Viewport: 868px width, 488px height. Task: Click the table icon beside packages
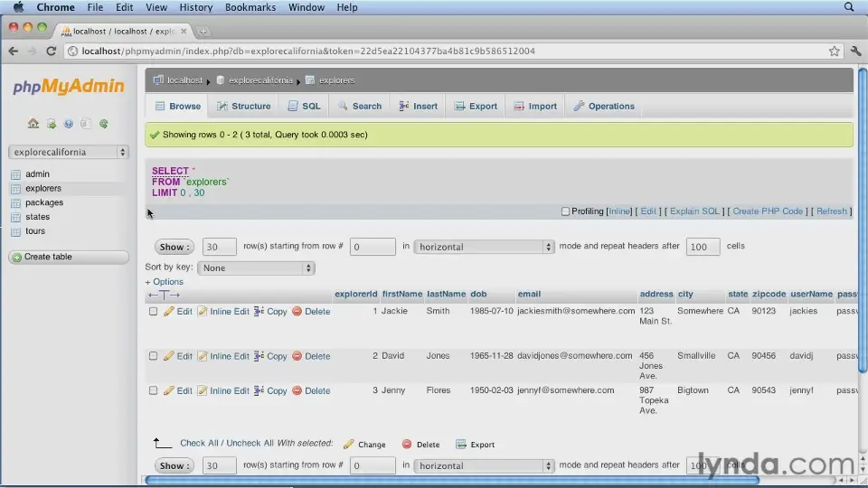pyautogui.click(x=15, y=203)
